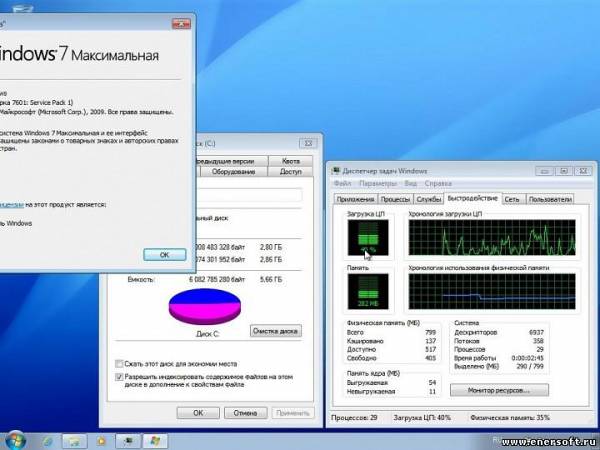
Task: Click the Task Manager title bar icon
Action: pyautogui.click(x=336, y=171)
